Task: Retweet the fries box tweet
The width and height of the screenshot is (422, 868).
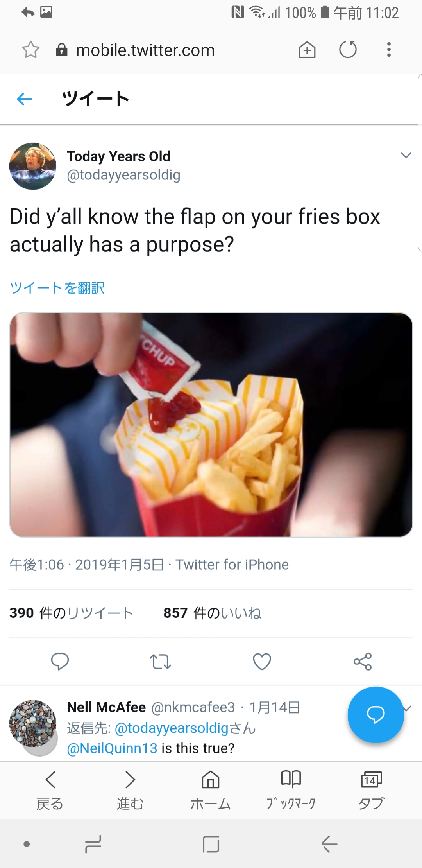Action: click(161, 661)
